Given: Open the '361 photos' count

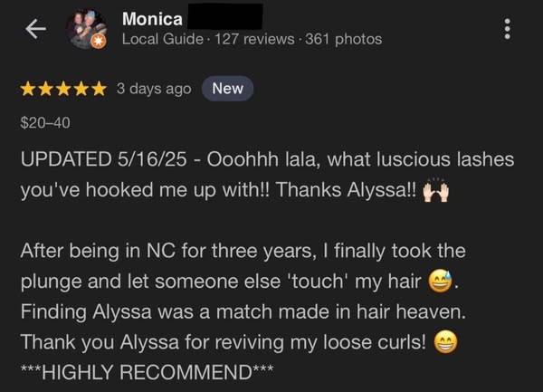Looking at the screenshot, I should (344, 39).
